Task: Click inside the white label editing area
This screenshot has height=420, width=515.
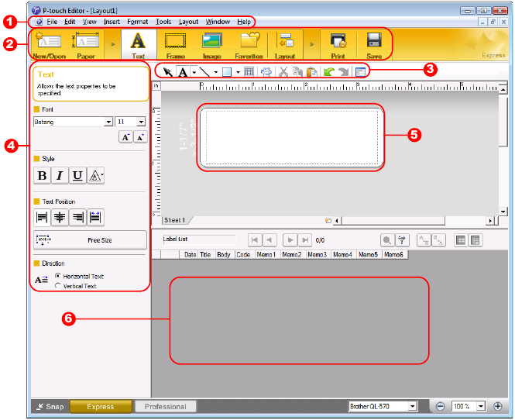Action: 290,136
